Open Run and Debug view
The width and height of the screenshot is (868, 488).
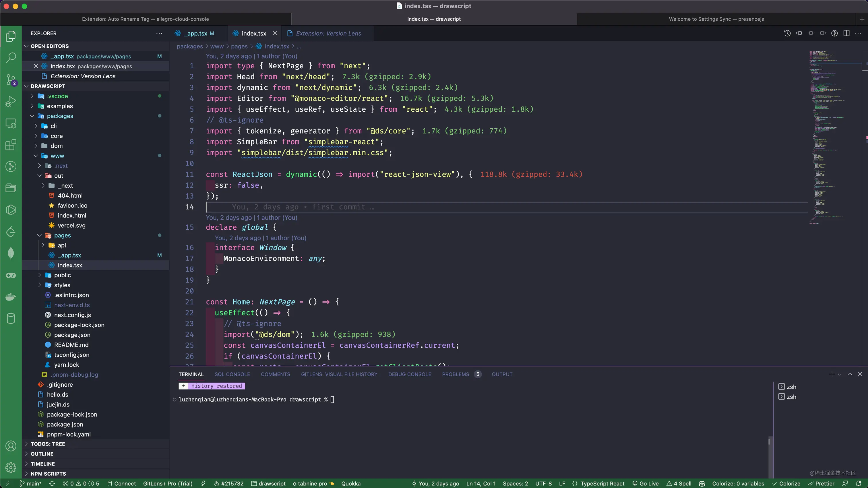11,101
